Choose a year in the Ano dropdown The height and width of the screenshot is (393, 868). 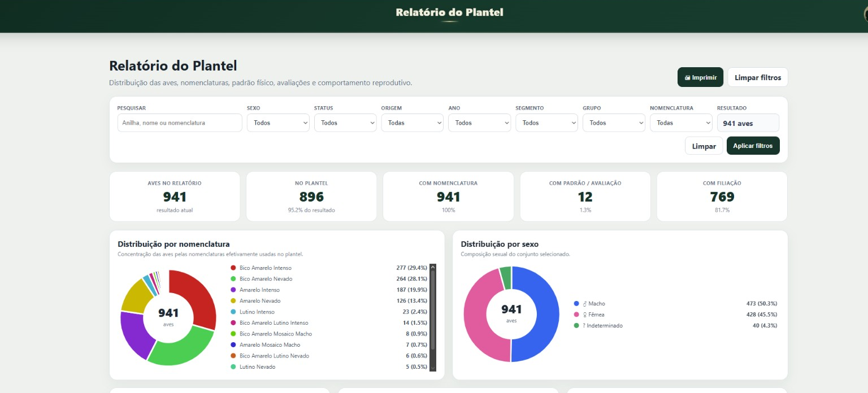480,123
